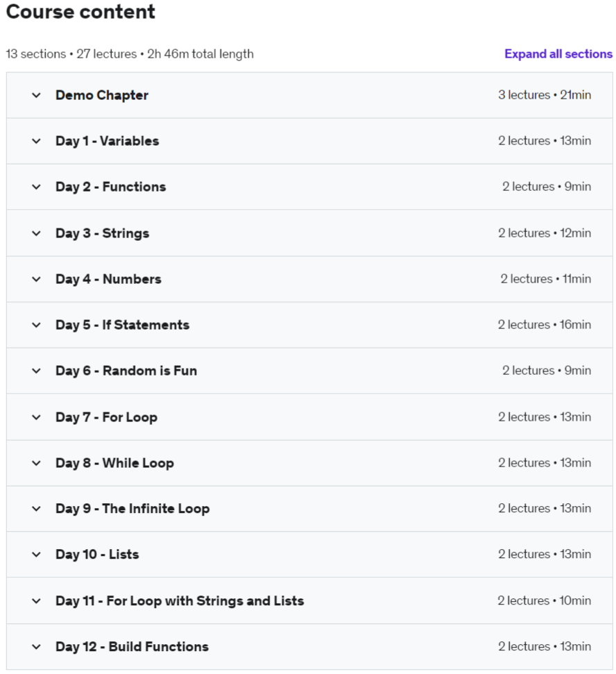Select the Day 1 - Variables title
The height and width of the screenshot is (674, 616).
[x=107, y=141]
